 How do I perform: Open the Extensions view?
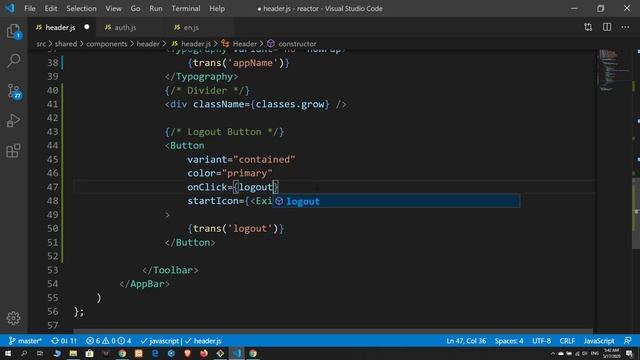tap(13, 151)
